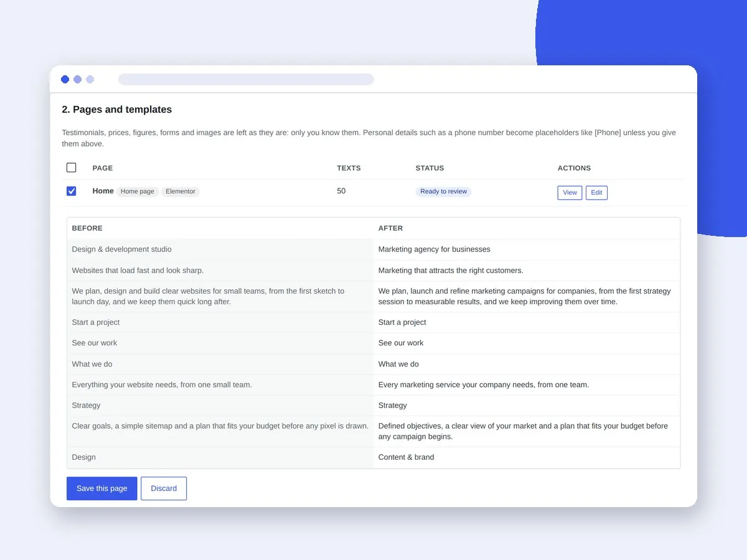Screen dimensions: 747x560
Task: Click the middle window control dot
Action: pos(78,79)
